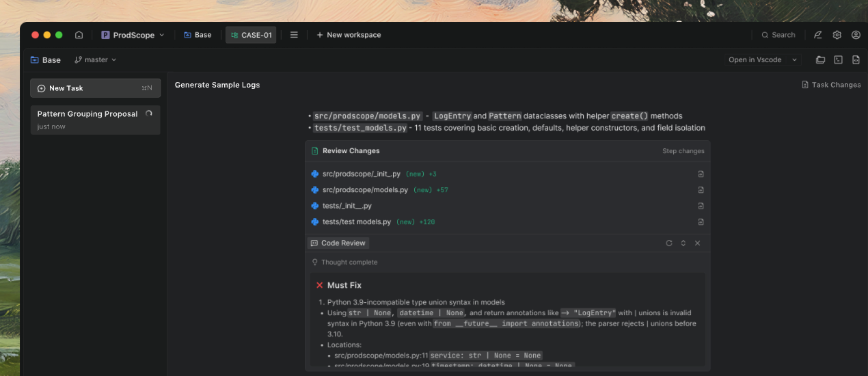Go to the home icon
The width and height of the screenshot is (868, 376).
(x=79, y=35)
